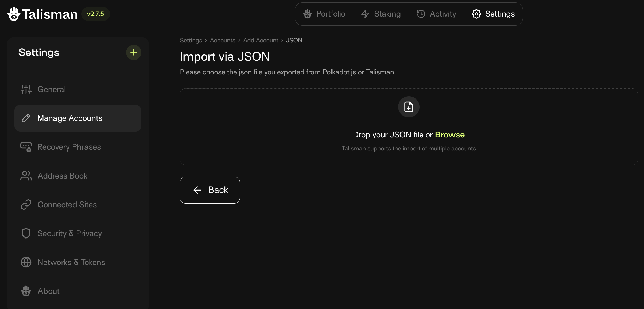Open the Portfolio tab
The image size is (644, 309).
(324, 14)
